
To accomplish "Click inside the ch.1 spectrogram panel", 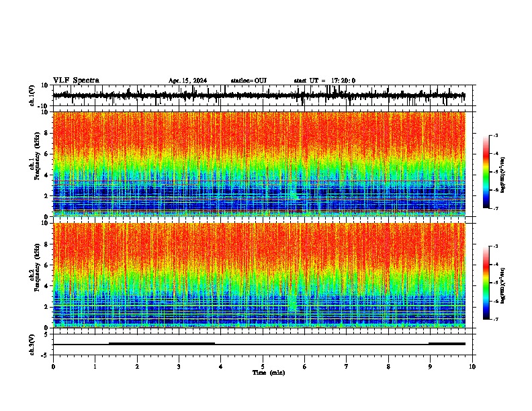I will pos(259,164).
